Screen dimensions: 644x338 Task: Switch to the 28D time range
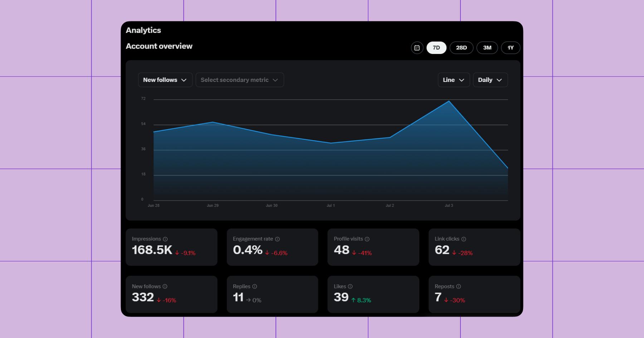462,48
